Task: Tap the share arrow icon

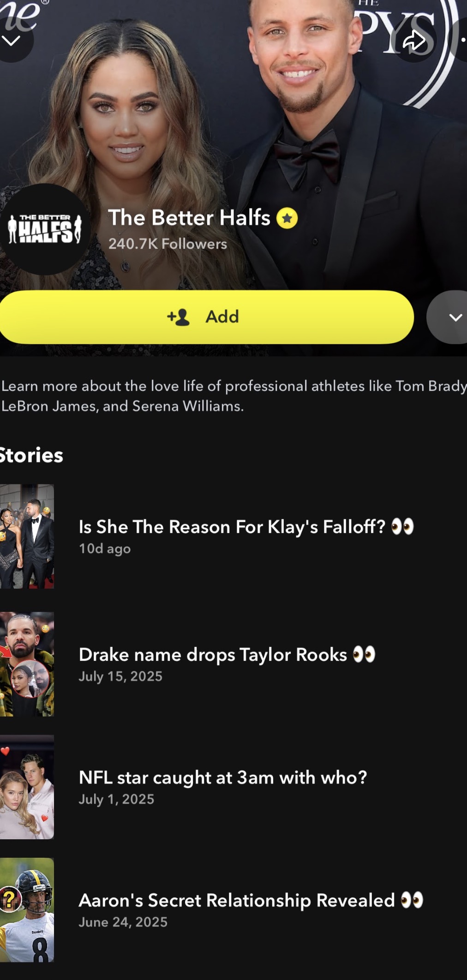Action: coord(414,41)
